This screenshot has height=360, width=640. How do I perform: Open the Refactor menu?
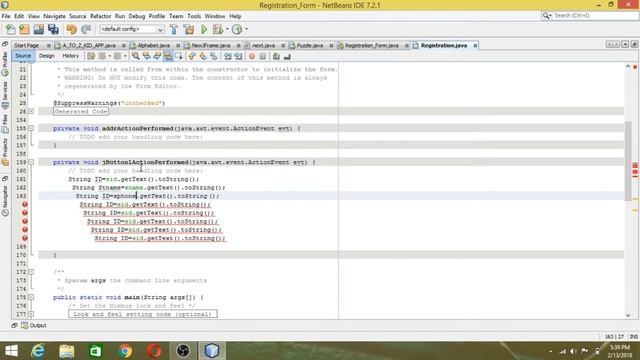100,16
